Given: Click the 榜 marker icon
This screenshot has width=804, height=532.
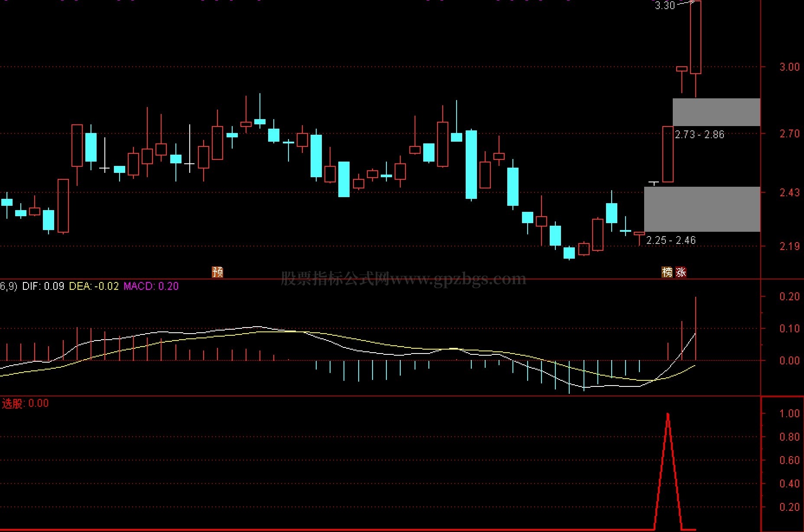Looking at the screenshot, I should pos(667,272).
